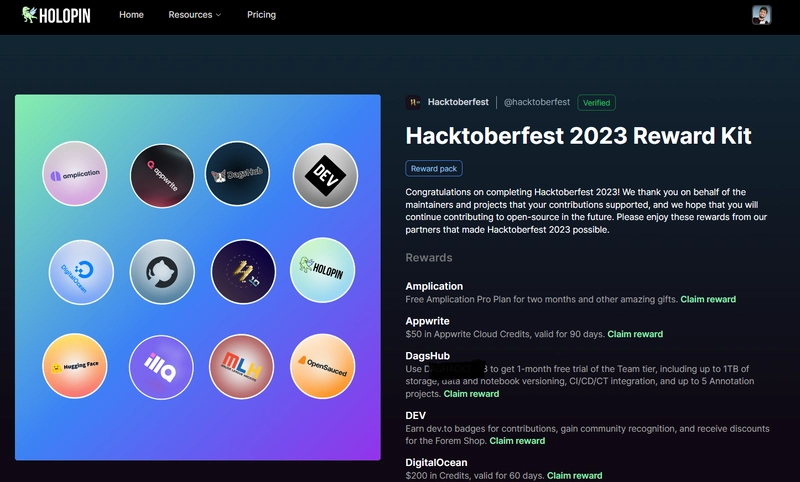Go to the Home nav item
This screenshot has width=800, height=482.
131,15
